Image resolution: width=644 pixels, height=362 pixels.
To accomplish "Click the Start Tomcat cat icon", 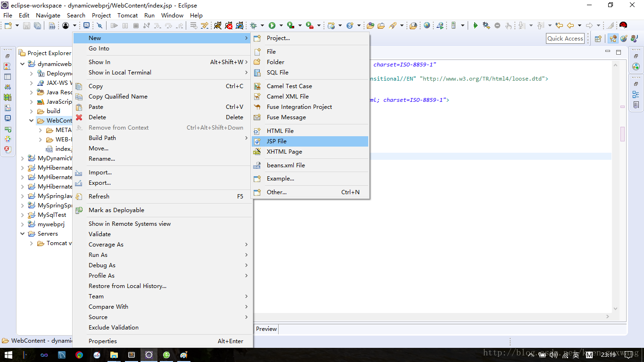I will click(x=218, y=25).
